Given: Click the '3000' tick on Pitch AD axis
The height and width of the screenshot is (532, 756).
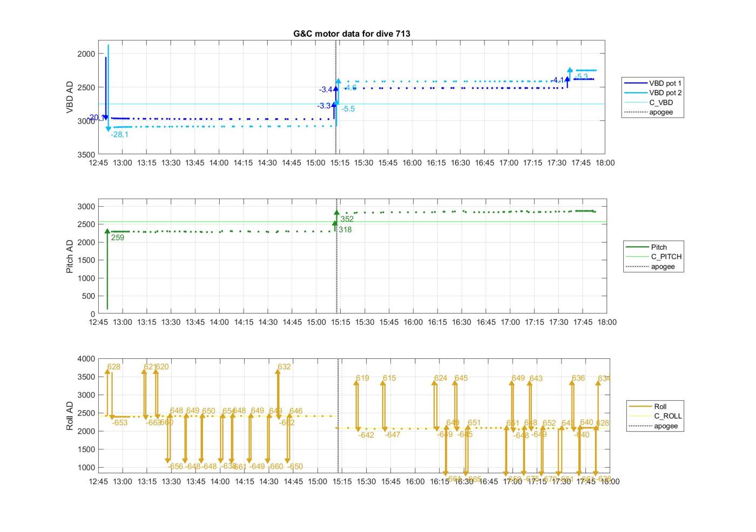Looking at the screenshot, I should pos(86,207).
